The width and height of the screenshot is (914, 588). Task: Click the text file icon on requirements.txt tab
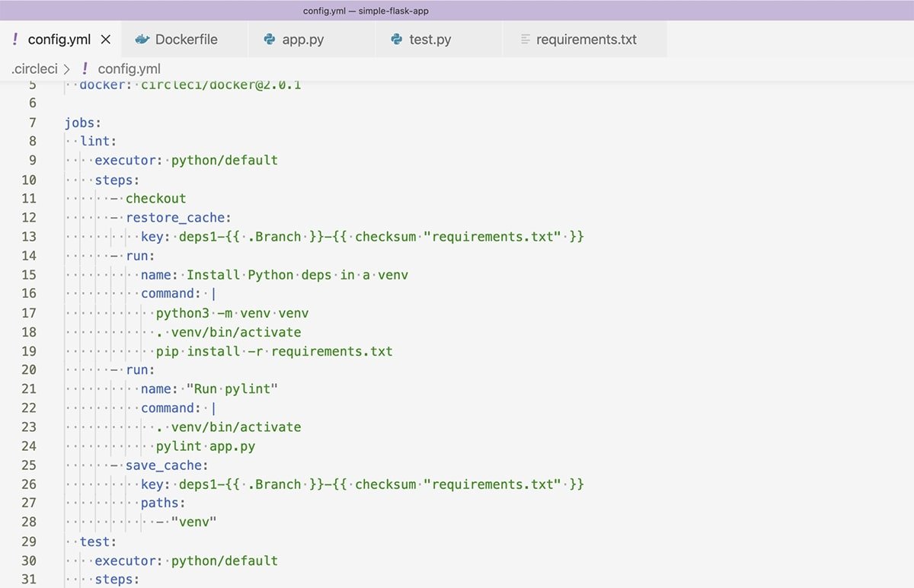[525, 40]
